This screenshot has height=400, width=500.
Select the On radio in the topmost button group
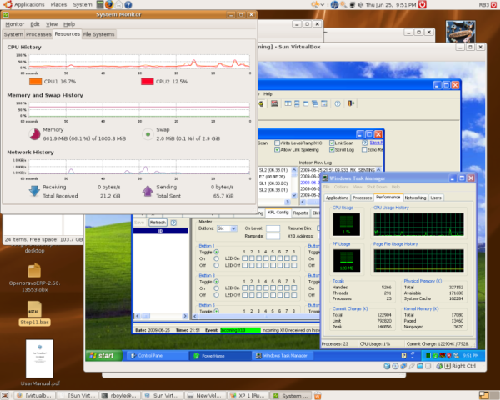point(216,259)
